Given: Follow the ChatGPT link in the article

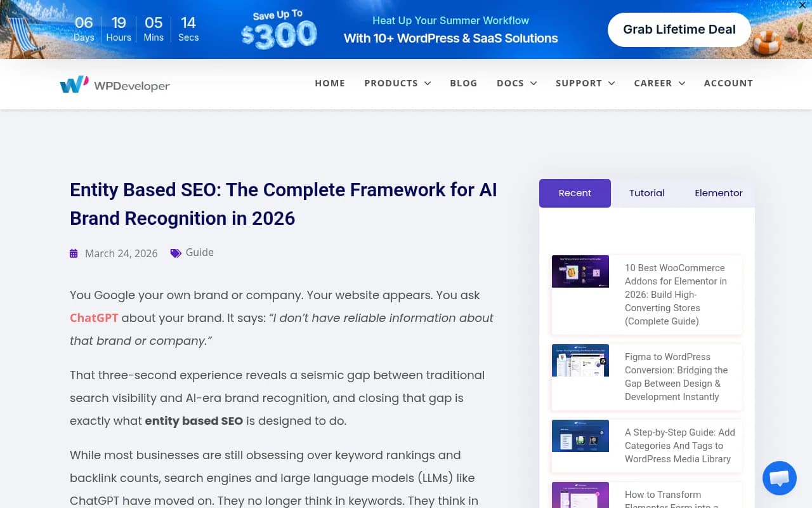Looking at the screenshot, I should coord(94,318).
